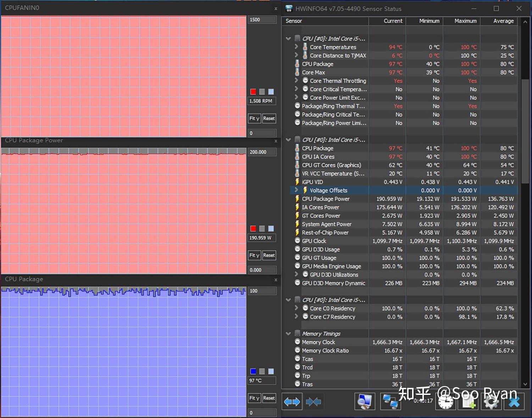532x418 pixels.
Task: Click Fit y in CPU Package Power graph
Action: coord(254,255)
